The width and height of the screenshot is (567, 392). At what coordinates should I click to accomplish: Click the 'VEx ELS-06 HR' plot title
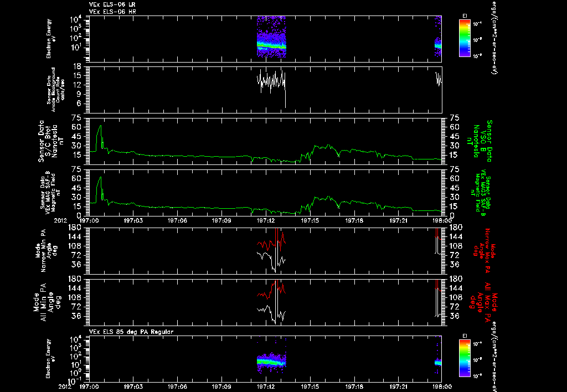coord(112,12)
